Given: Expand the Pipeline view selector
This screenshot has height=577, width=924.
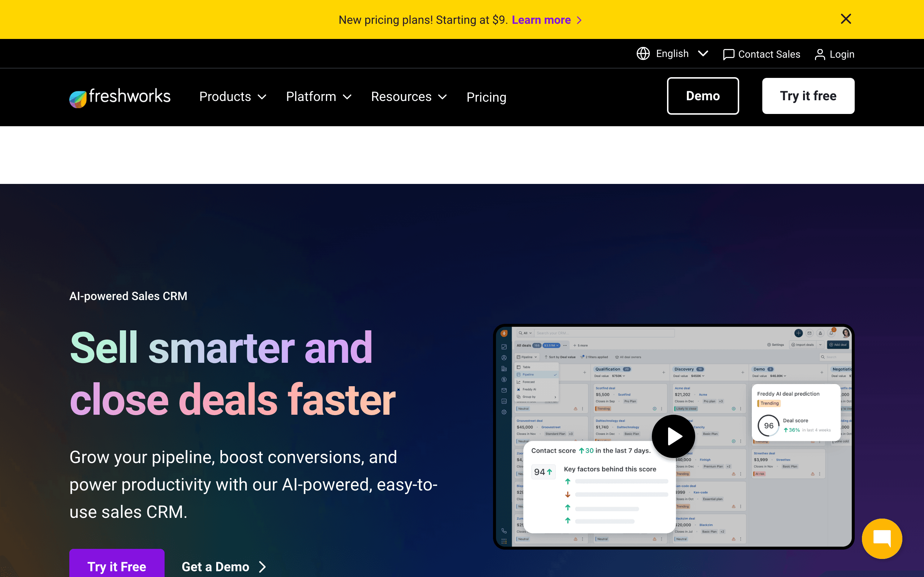Looking at the screenshot, I should [527, 357].
